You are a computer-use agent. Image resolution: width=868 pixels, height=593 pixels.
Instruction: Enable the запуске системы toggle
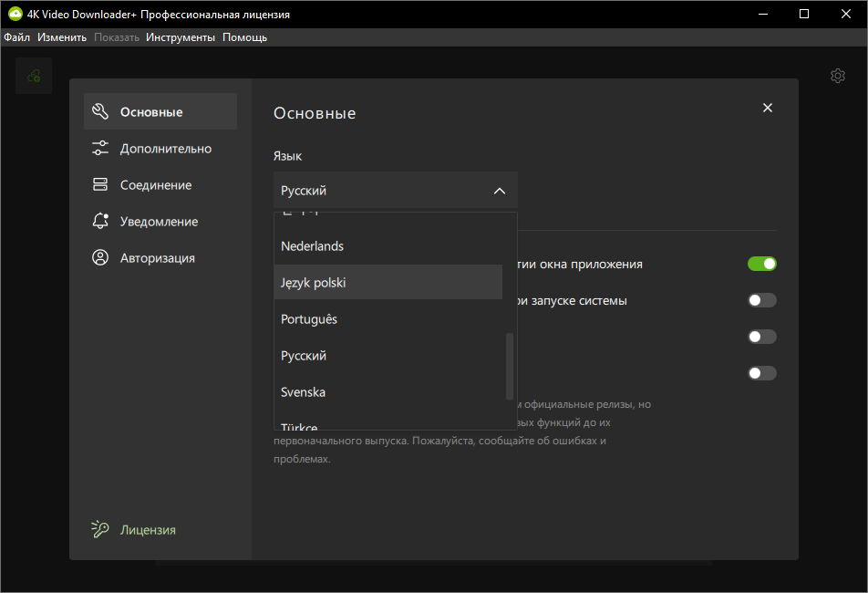coord(761,300)
